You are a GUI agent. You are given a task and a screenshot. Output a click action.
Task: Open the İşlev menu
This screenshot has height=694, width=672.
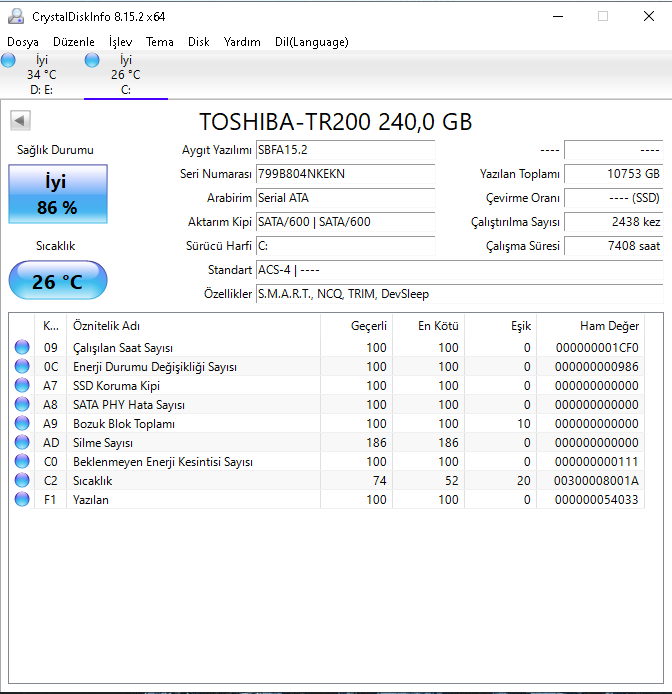120,42
